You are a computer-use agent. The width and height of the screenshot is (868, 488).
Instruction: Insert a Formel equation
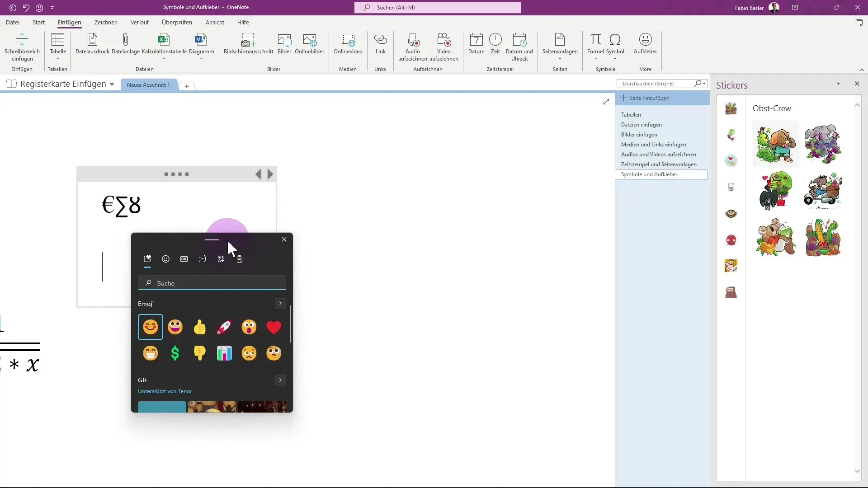click(x=595, y=47)
